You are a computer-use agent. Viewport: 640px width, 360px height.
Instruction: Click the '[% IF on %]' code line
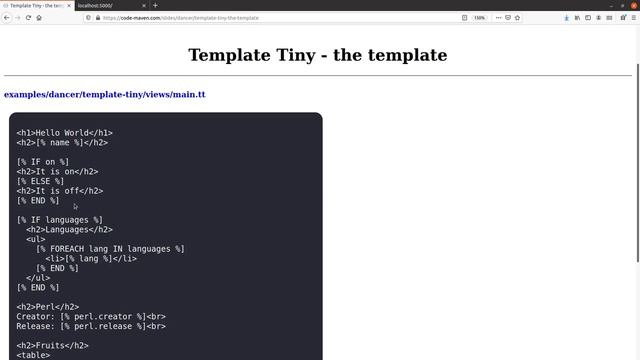pos(43,162)
